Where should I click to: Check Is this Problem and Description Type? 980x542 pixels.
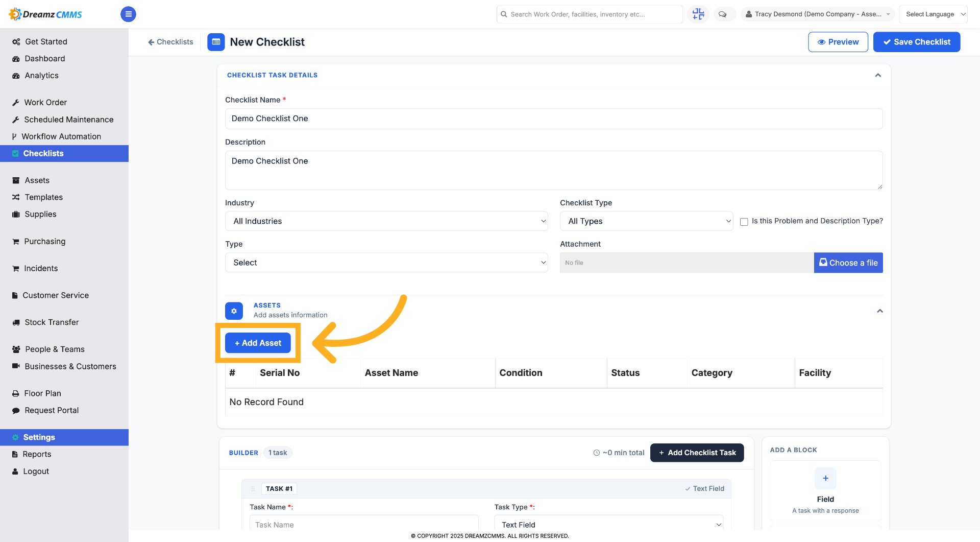(x=744, y=222)
